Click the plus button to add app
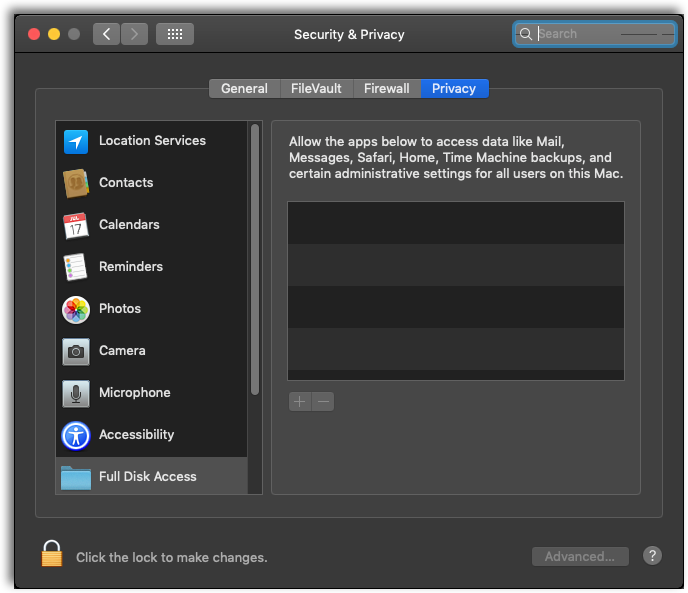Viewport: 688px width, 593px height. [x=300, y=402]
